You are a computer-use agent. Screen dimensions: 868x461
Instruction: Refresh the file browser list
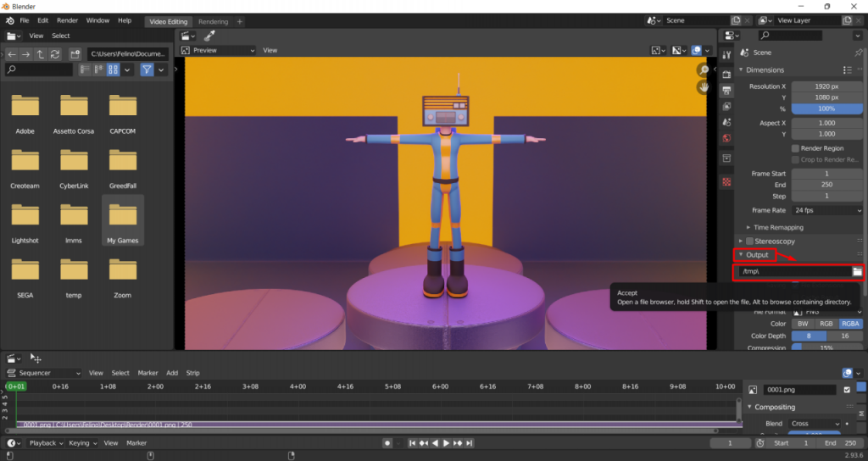[55, 53]
